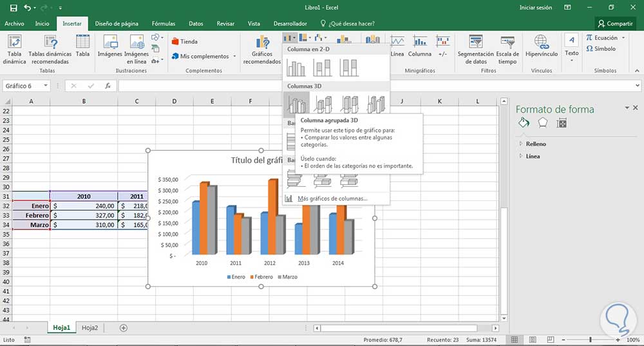Switch to the Fórmulas tab
Viewport: 644px width, 346px height.
(164, 23)
